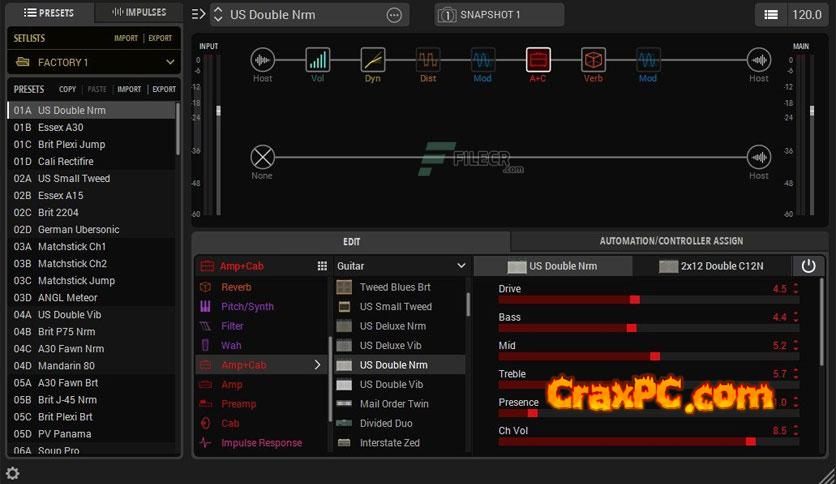Open the Snapshot 1 selector

(499, 15)
